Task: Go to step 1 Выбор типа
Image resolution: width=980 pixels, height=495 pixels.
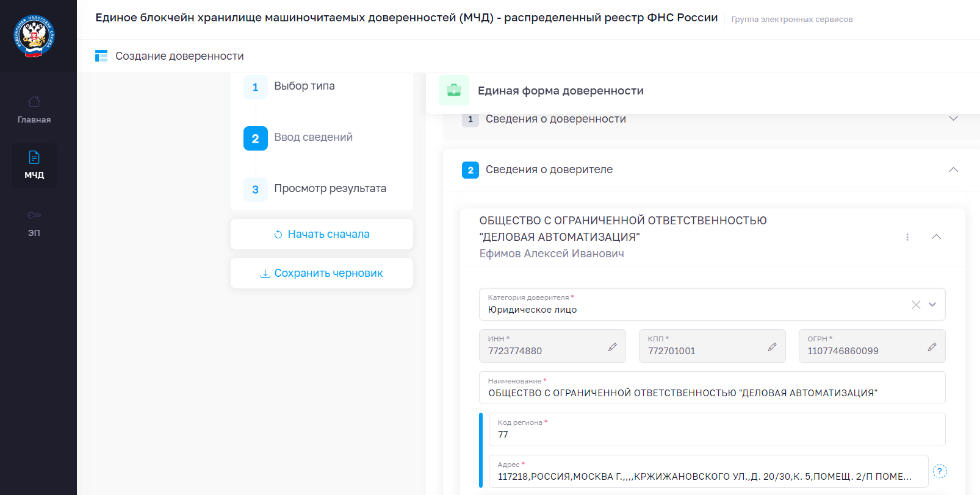Action: (x=289, y=87)
